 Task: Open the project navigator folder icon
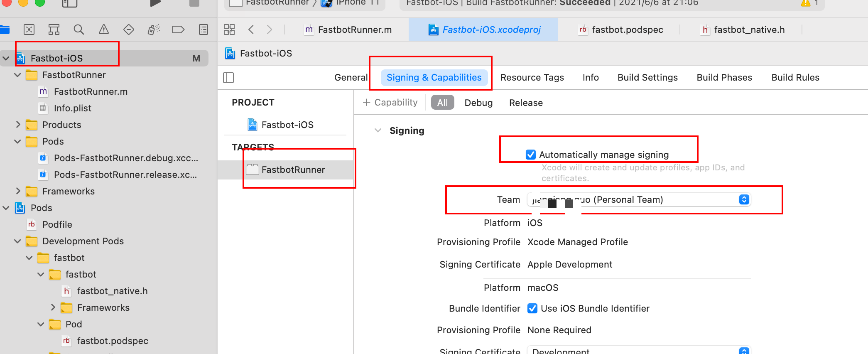(5, 29)
